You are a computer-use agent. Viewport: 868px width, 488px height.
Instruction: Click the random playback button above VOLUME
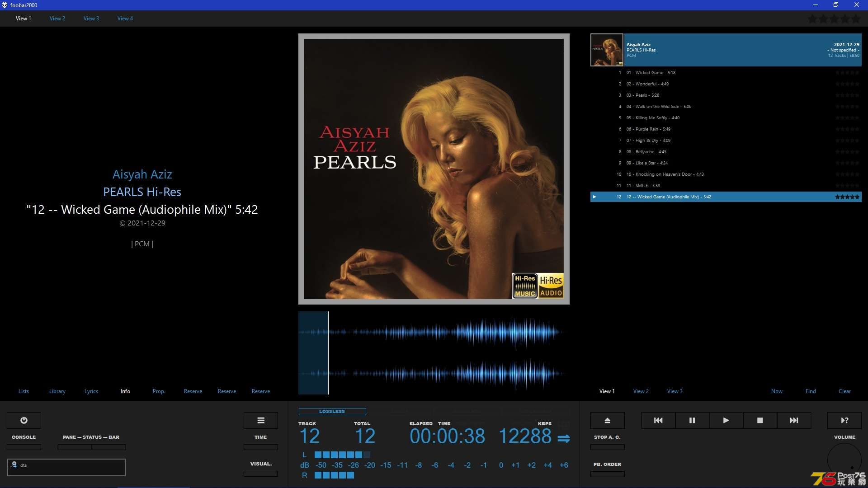[x=844, y=420]
